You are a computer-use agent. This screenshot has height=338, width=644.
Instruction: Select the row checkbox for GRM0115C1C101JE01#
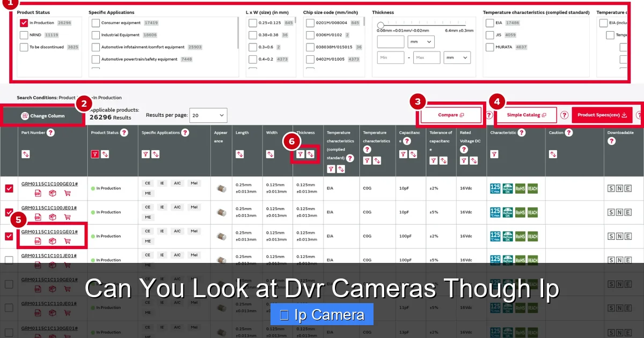click(9, 260)
